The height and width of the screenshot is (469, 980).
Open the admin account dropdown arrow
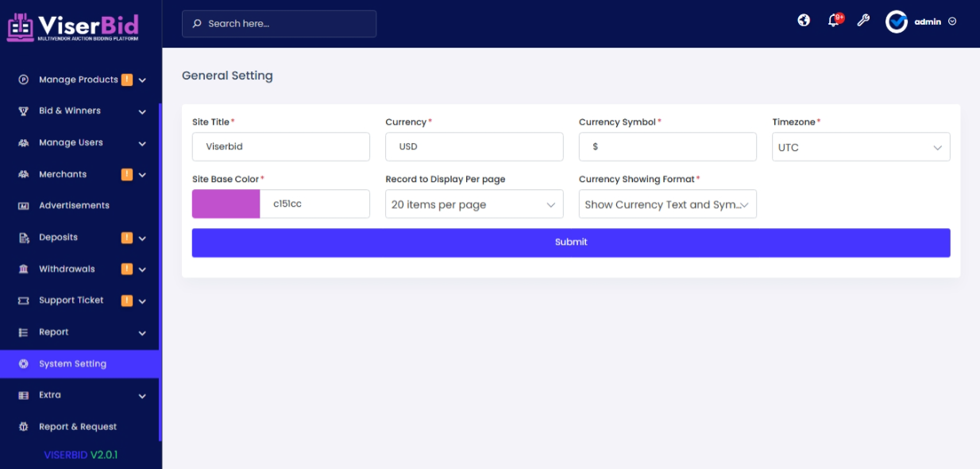952,21
